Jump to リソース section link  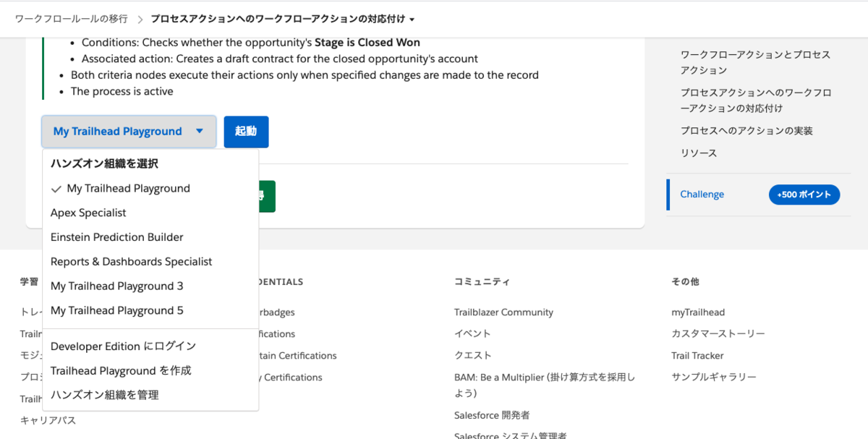pos(699,153)
